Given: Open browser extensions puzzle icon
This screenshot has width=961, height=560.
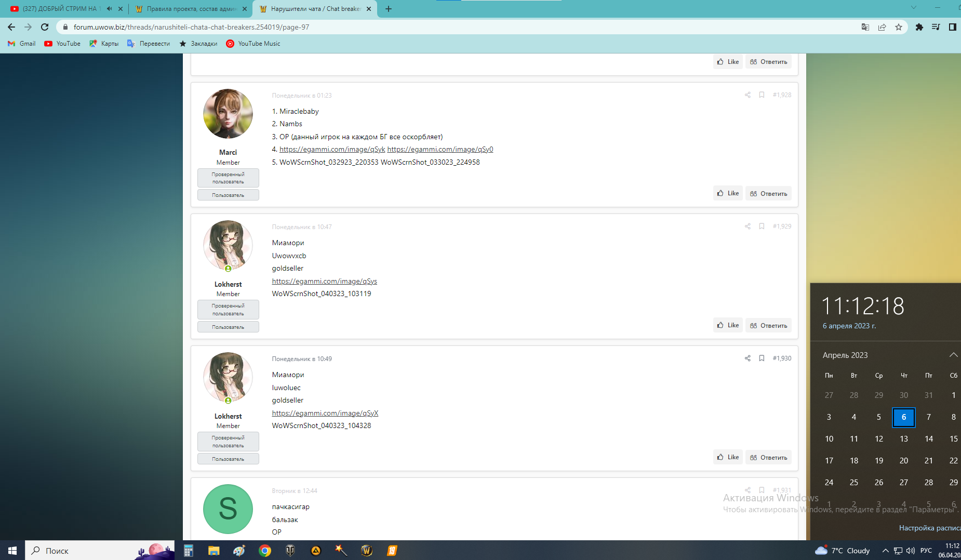Looking at the screenshot, I should (919, 27).
